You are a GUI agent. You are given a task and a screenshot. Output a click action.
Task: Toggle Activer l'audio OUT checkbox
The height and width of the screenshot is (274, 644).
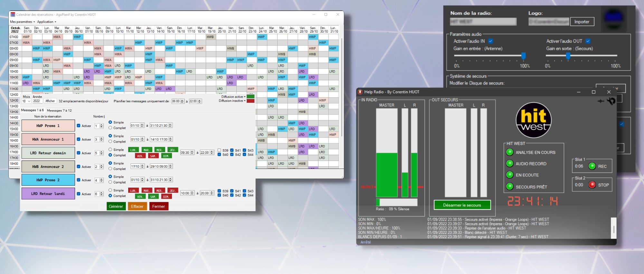pyautogui.click(x=588, y=41)
